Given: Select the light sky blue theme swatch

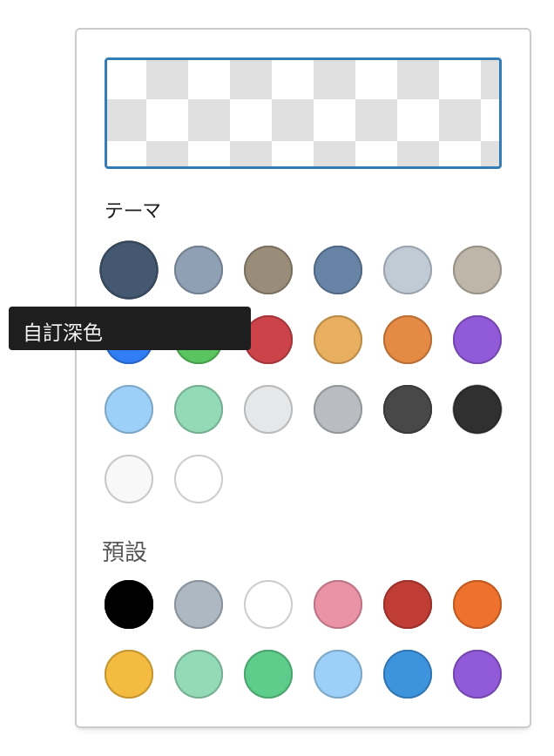Looking at the screenshot, I should [129, 409].
